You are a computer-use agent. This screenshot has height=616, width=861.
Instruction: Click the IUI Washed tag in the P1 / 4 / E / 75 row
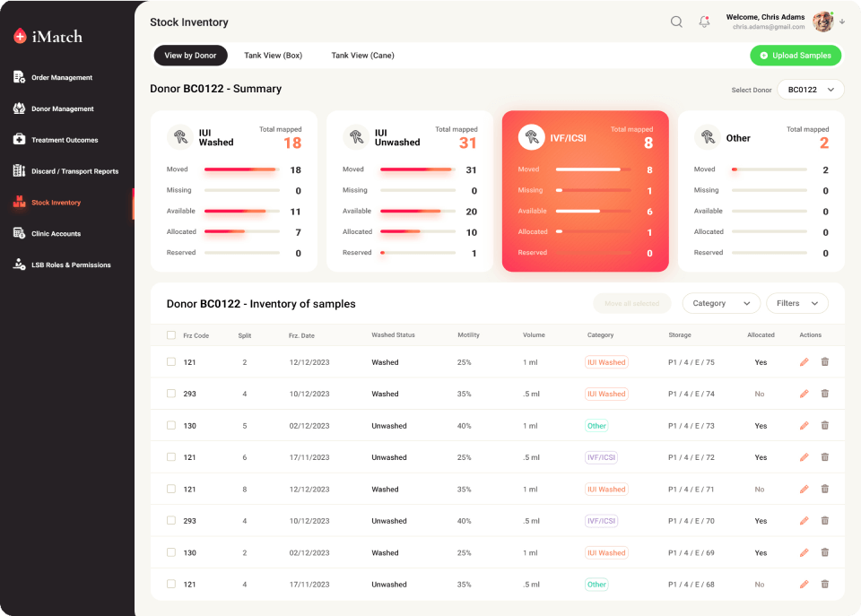[x=606, y=362]
